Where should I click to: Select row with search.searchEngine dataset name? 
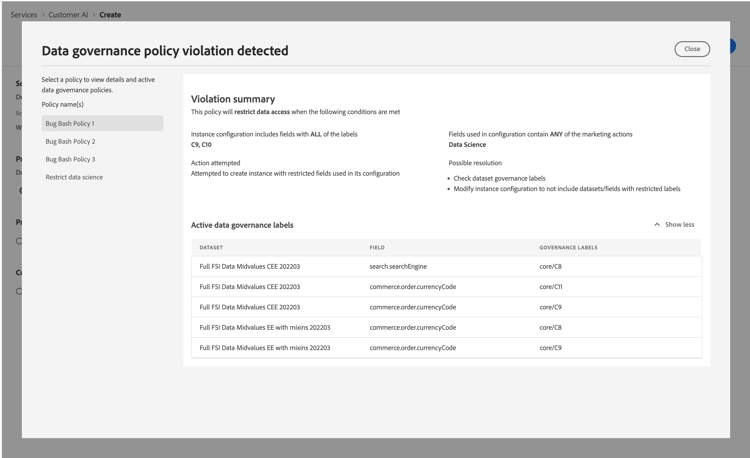tap(250, 266)
